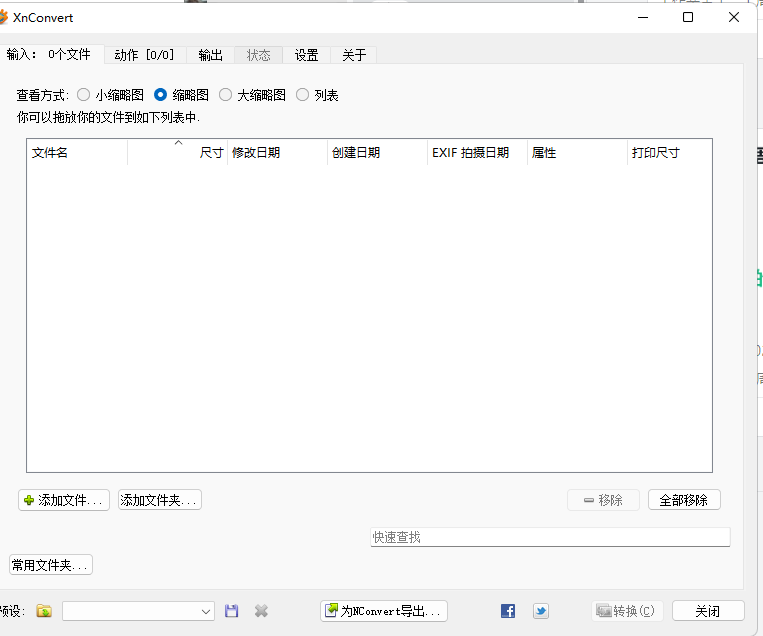
Task: Select the 列表 view radio button
Action: pyautogui.click(x=302, y=94)
